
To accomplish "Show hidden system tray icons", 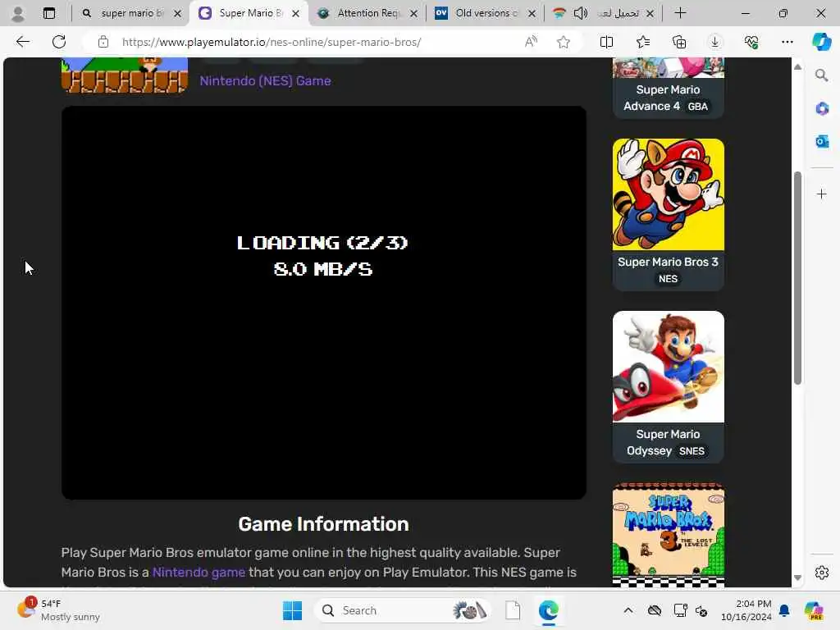I will [628, 610].
